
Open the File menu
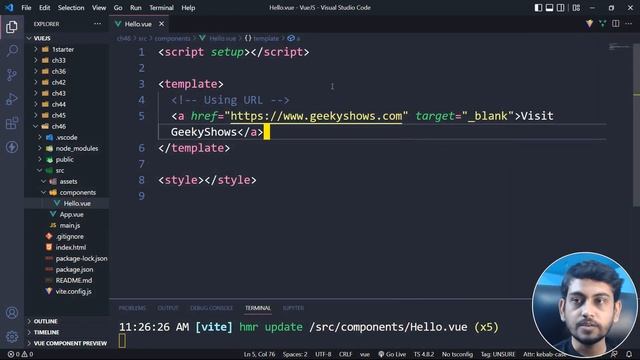(26, 8)
